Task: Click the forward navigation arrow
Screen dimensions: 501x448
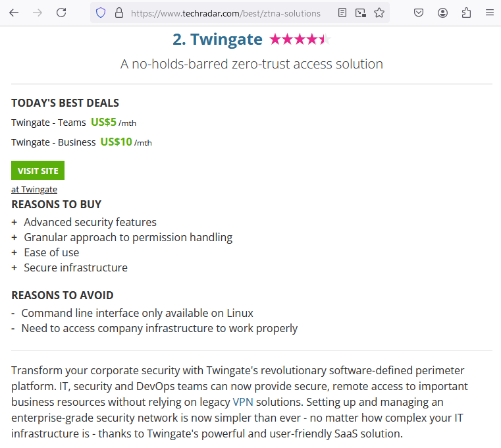Action: click(38, 13)
